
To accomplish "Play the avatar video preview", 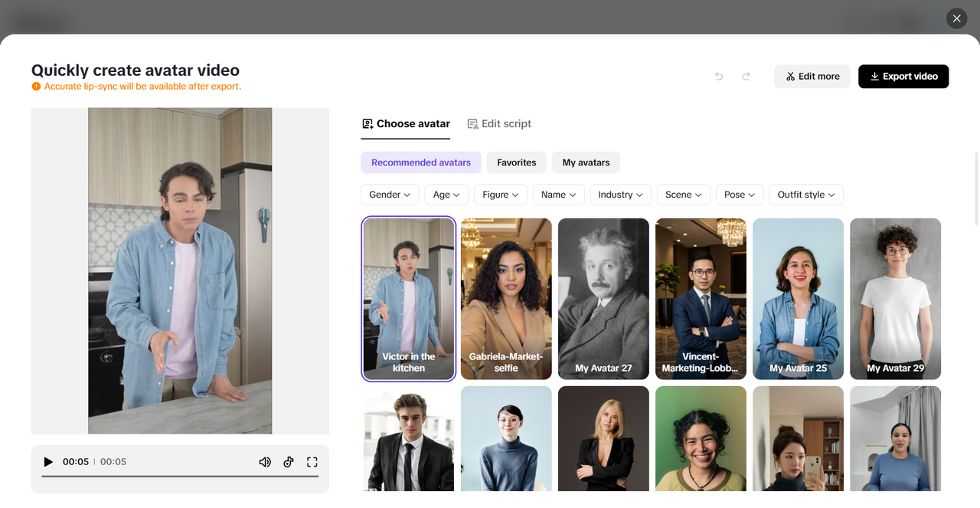I will (48, 462).
